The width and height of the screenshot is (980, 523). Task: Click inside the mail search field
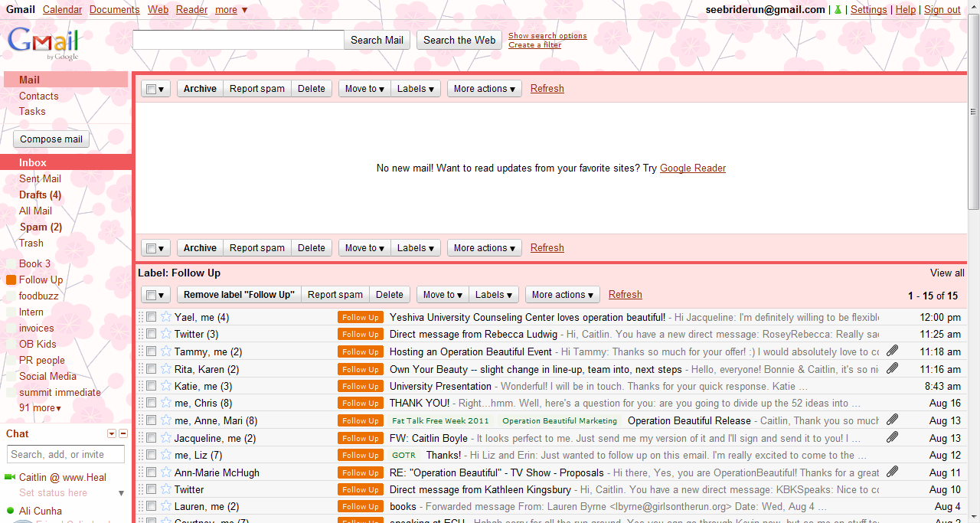pyautogui.click(x=238, y=40)
